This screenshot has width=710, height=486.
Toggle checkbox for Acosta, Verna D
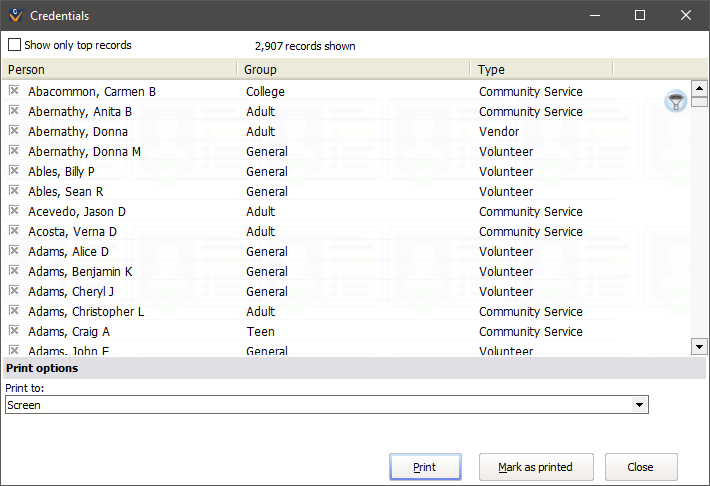[14, 231]
